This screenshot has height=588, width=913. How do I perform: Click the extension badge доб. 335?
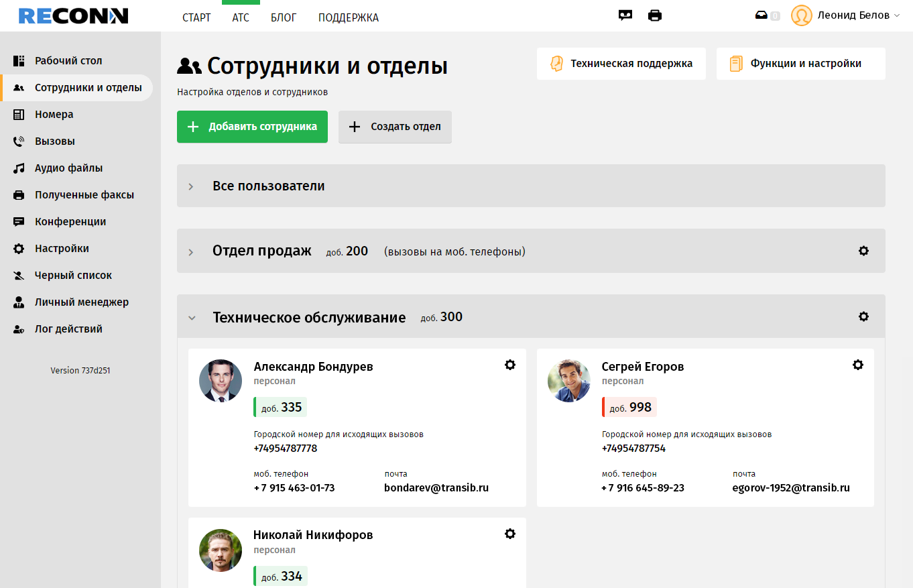pos(280,407)
